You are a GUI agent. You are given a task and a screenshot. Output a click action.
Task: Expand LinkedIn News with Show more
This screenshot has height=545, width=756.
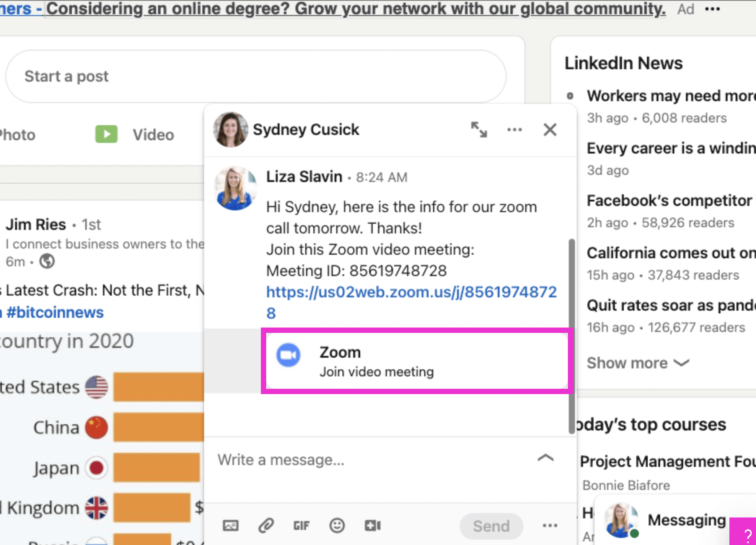coord(638,363)
